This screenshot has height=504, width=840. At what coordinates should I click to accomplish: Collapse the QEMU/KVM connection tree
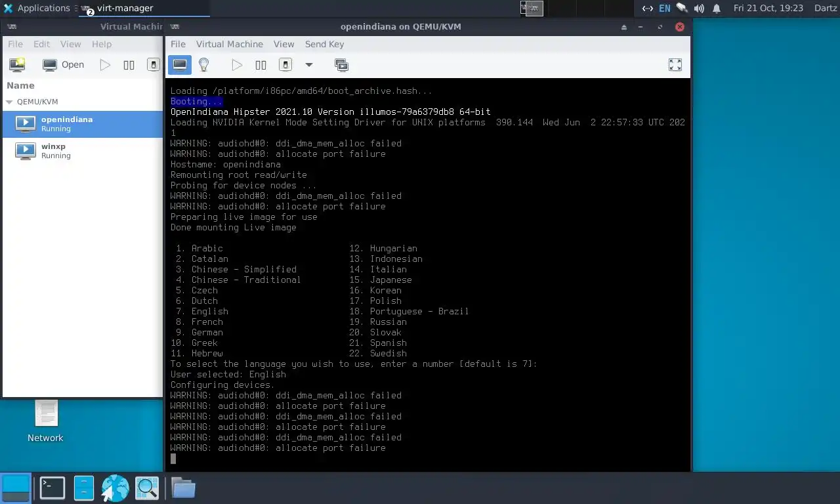[x=9, y=102]
